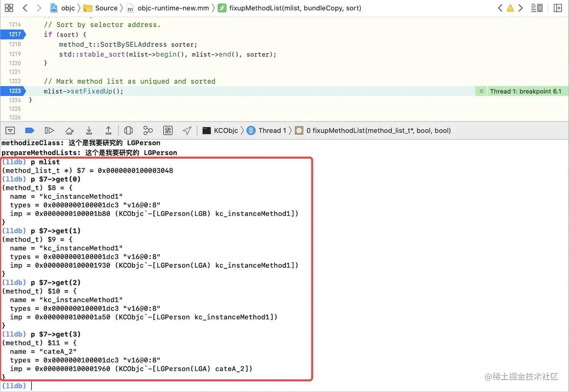Image resolution: width=569 pixels, height=392 pixels.
Task: Click '// Sort by selector address.' comment
Action: coord(102,25)
